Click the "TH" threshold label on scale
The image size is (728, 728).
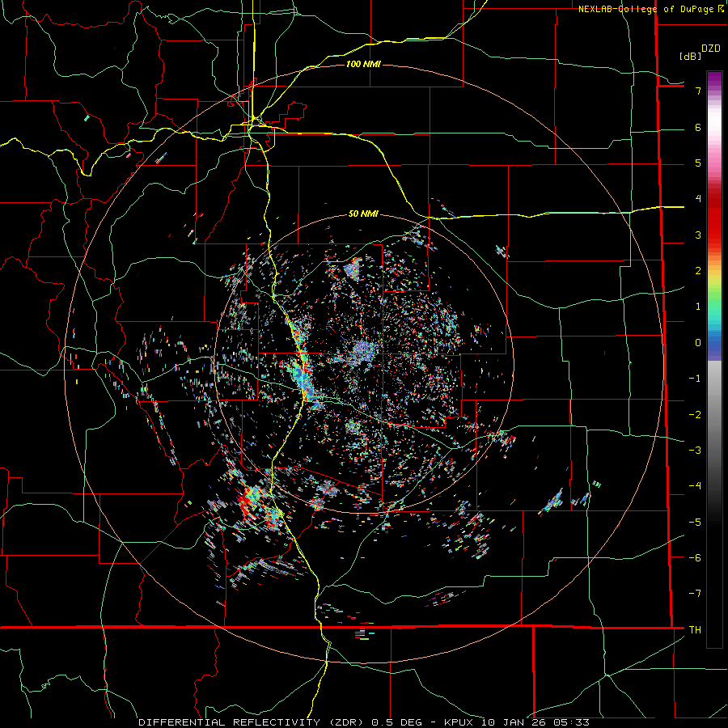coord(695,630)
